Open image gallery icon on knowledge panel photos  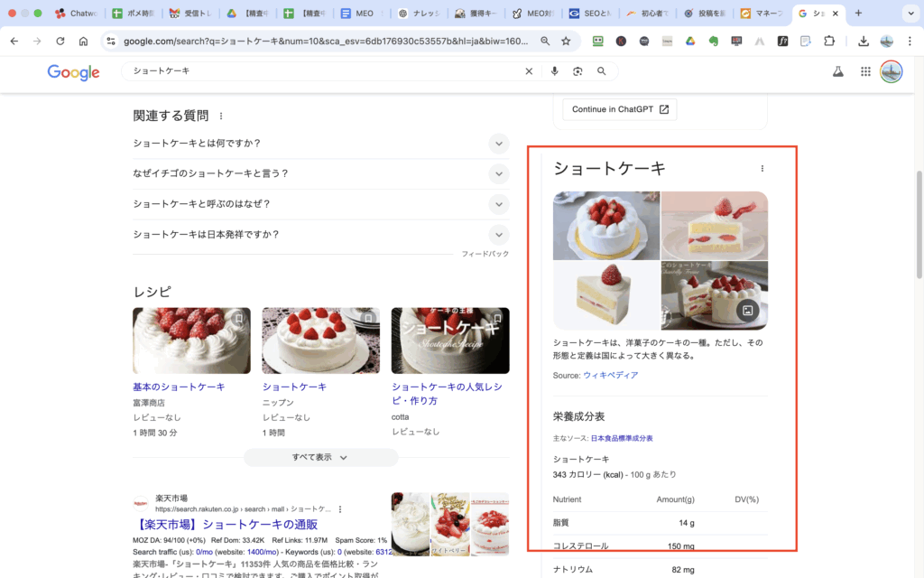747,311
